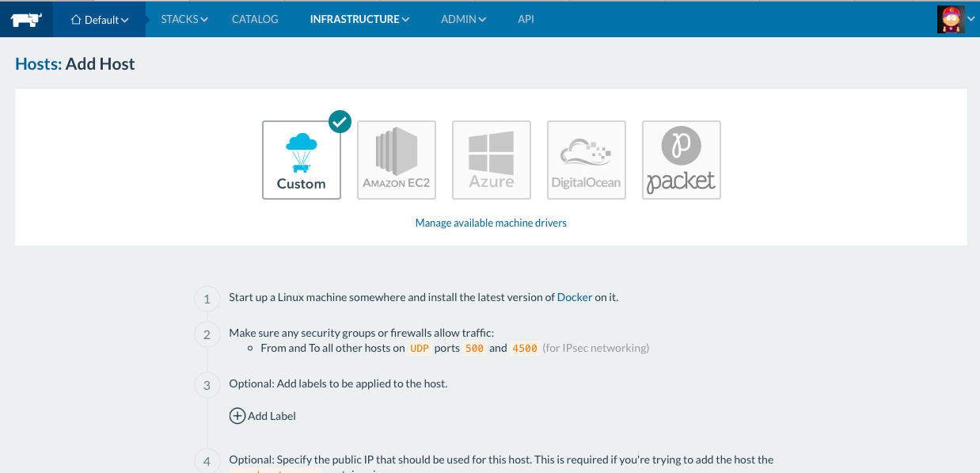Select the Packet host driver
The image size is (980, 473).
click(x=682, y=160)
